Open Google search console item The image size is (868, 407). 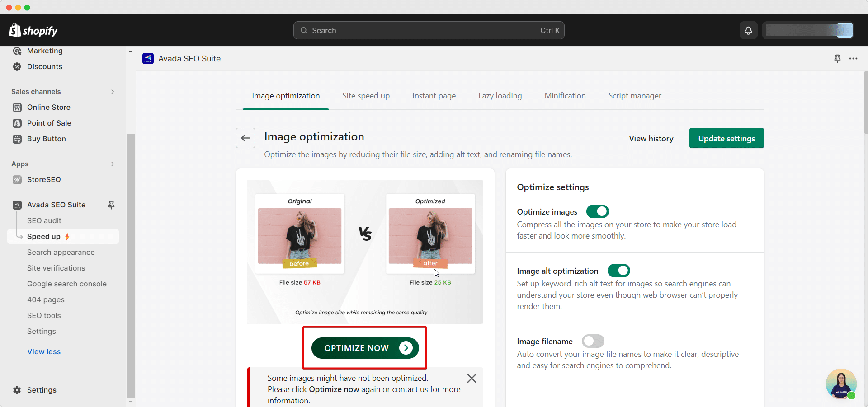67,284
